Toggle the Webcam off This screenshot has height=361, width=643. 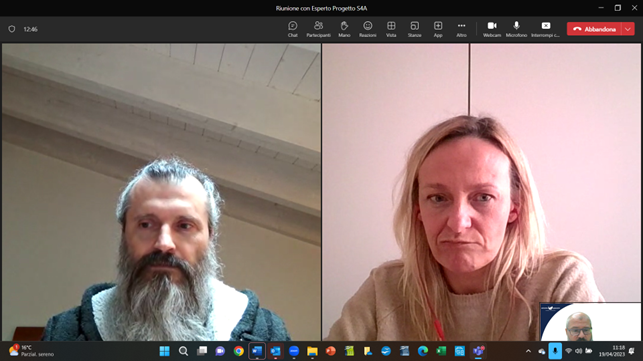(492, 29)
